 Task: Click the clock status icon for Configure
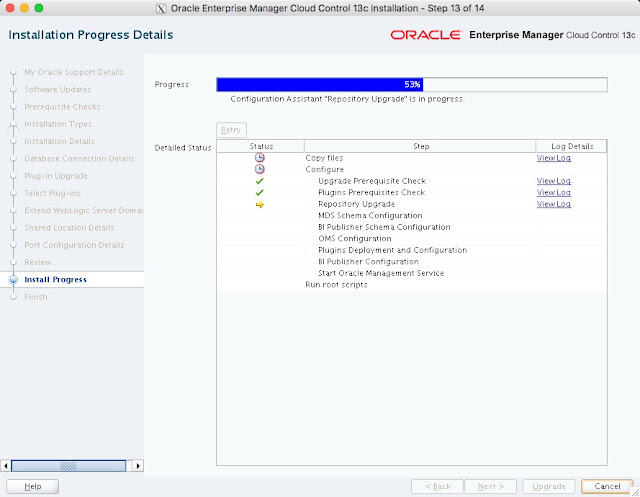point(260,169)
